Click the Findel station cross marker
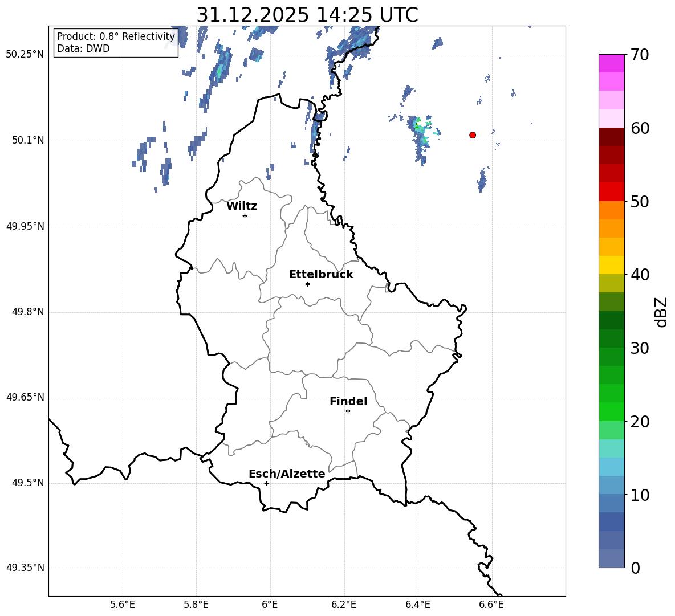The width and height of the screenshot is (675, 616). tap(348, 411)
